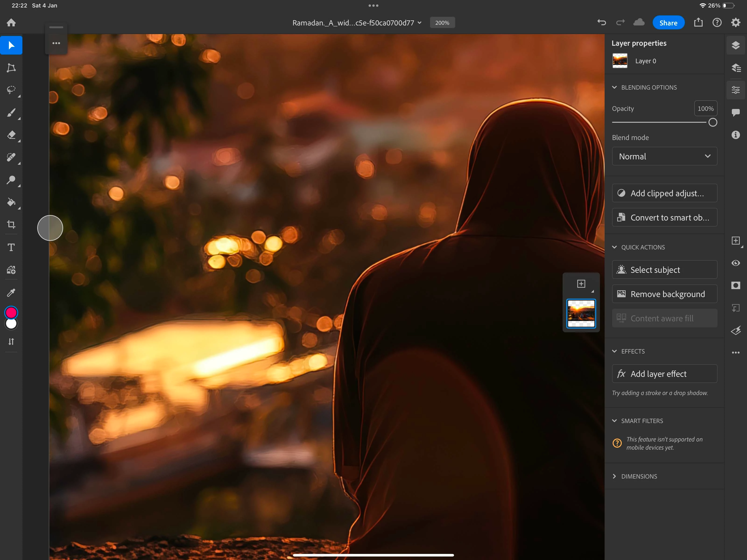747x560 pixels.
Task: Toggle the layer mask icon
Action: coord(736,286)
